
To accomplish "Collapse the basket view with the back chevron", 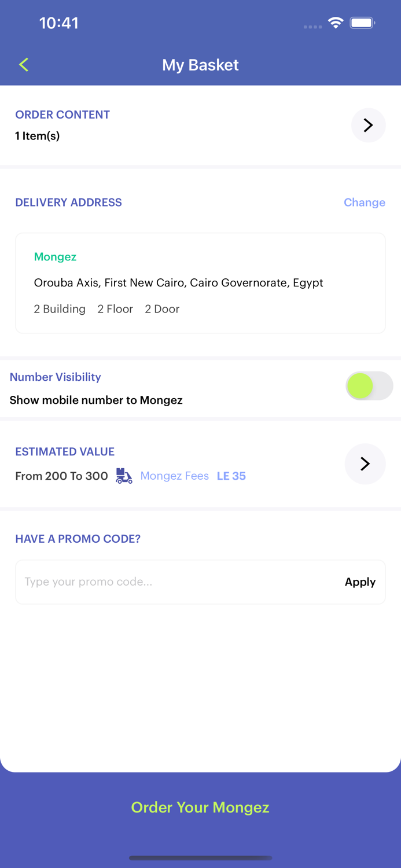I will point(23,65).
